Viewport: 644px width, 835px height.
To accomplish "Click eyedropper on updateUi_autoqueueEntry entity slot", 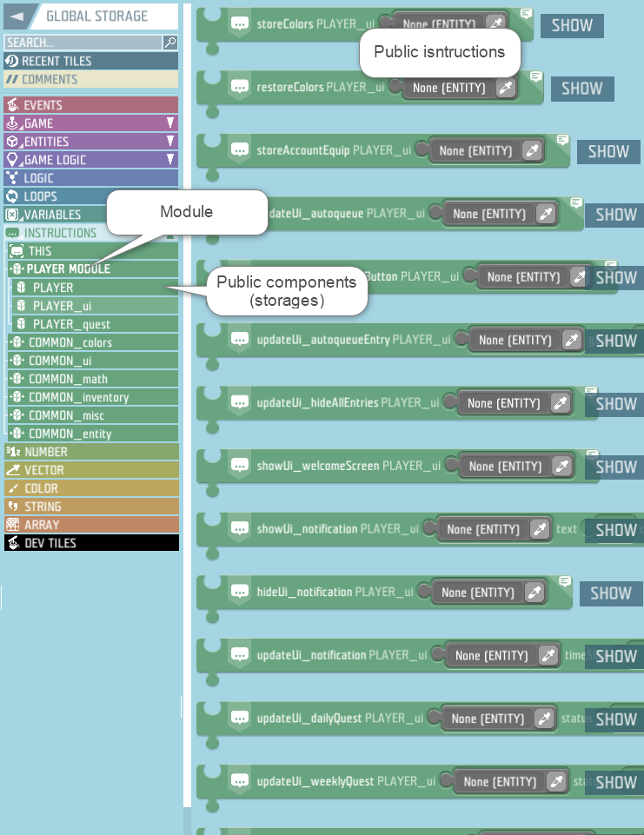I will (572, 340).
